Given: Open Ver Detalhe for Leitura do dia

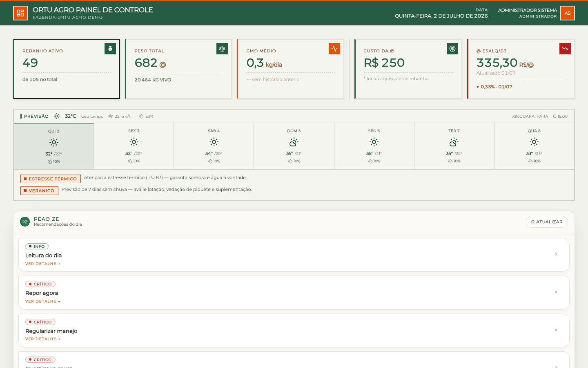Looking at the screenshot, I should (42, 264).
